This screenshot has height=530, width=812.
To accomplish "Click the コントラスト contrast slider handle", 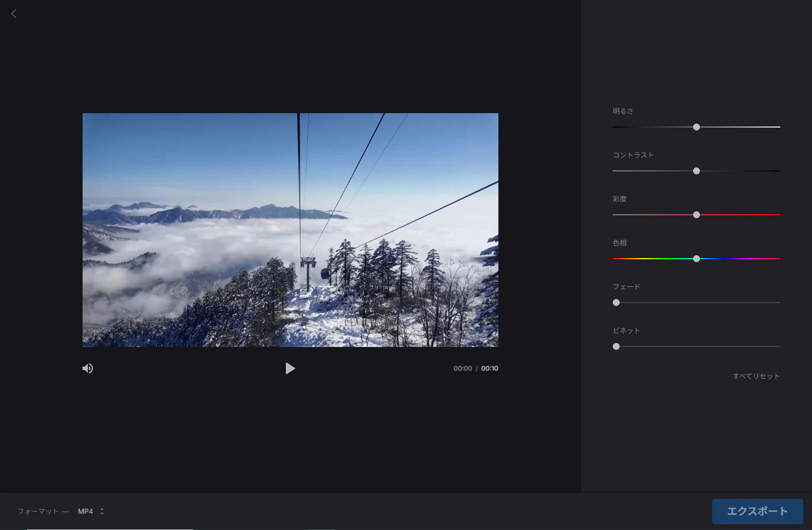I will [696, 171].
